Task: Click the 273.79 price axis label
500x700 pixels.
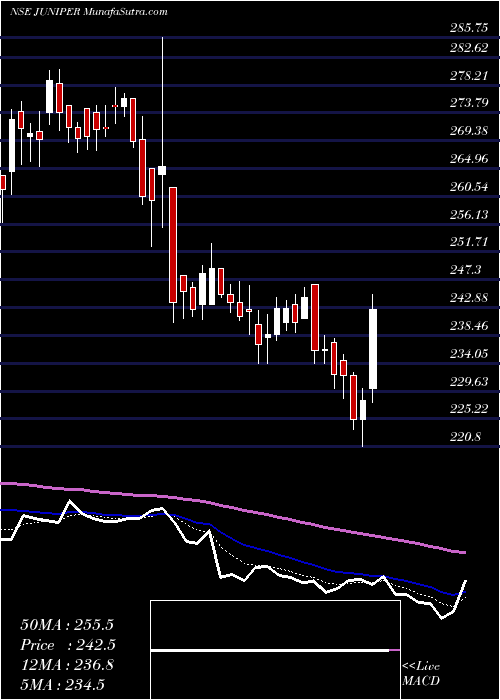Action: point(468,104)
